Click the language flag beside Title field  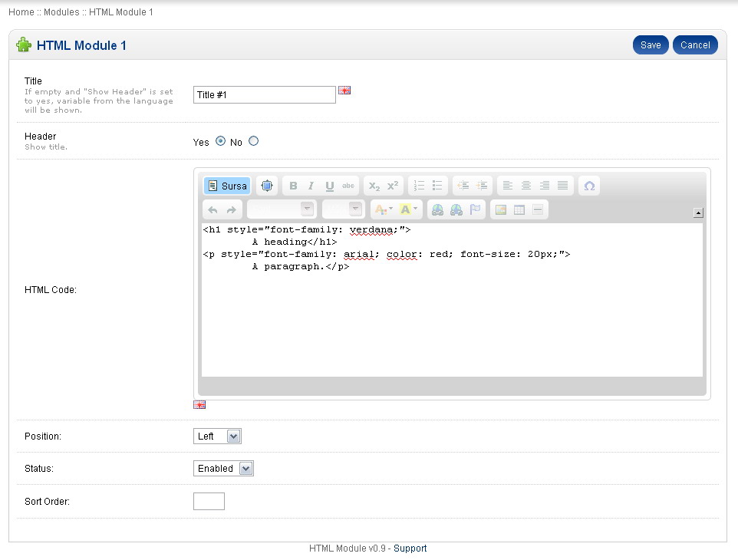click(x=344, y=91)
